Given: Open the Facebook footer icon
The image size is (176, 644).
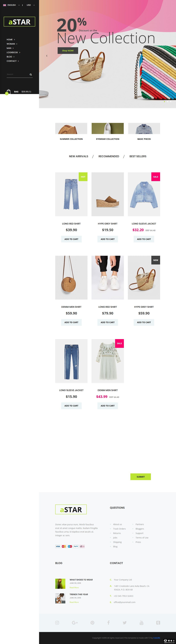Looking at the screenshot, I should pos(109,623).
